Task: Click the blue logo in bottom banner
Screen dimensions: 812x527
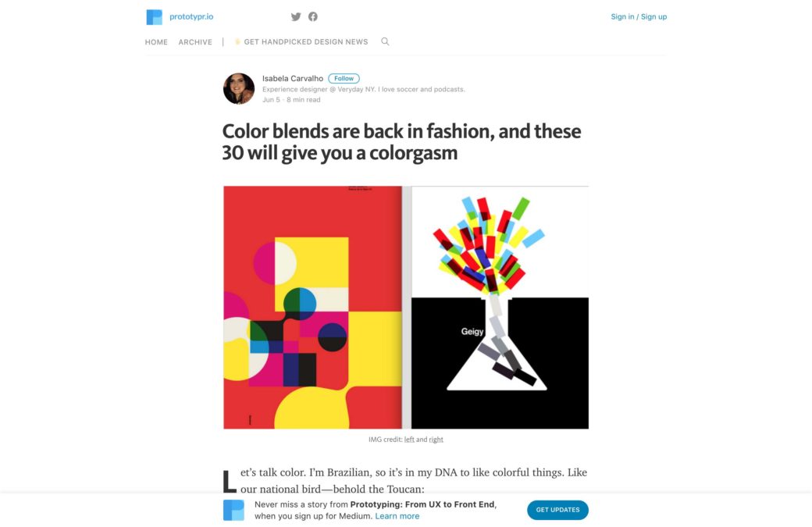Action: [x=233, y=510]
